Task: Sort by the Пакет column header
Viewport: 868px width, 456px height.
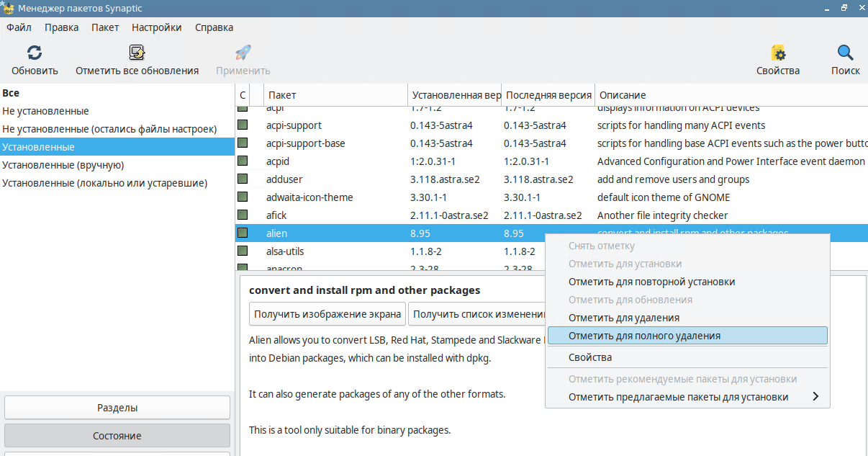Action: (x=335, y=95)
